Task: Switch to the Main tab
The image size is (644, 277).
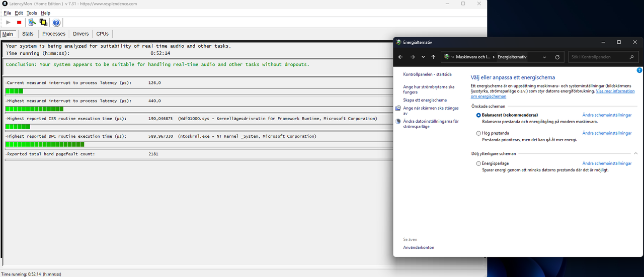Action: point(8,34)
